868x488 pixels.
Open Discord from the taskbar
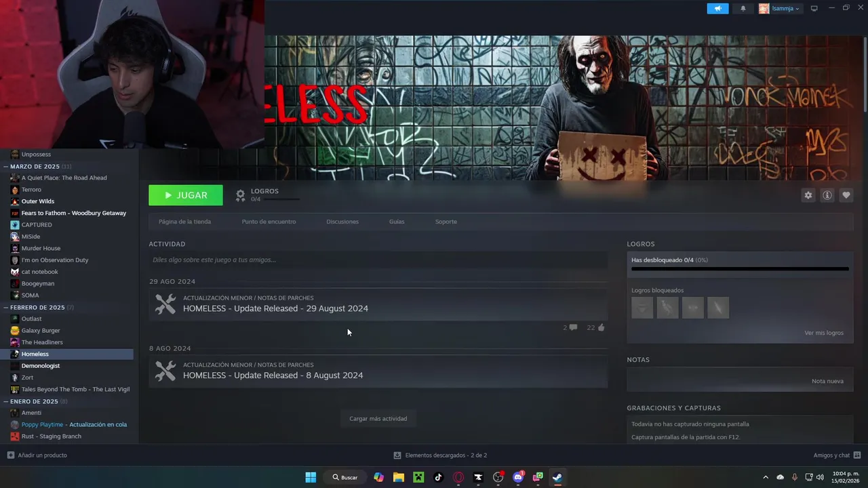click(518, 477)
